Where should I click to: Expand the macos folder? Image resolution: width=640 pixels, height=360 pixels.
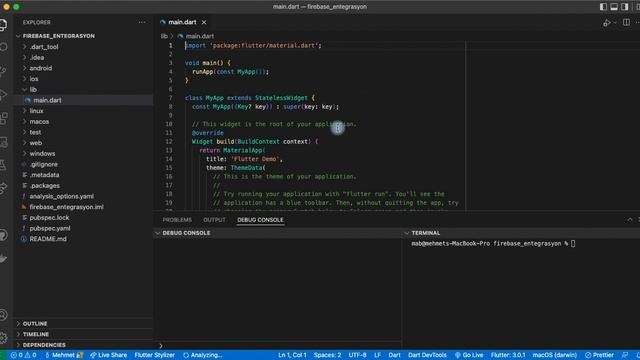point(39,122)
